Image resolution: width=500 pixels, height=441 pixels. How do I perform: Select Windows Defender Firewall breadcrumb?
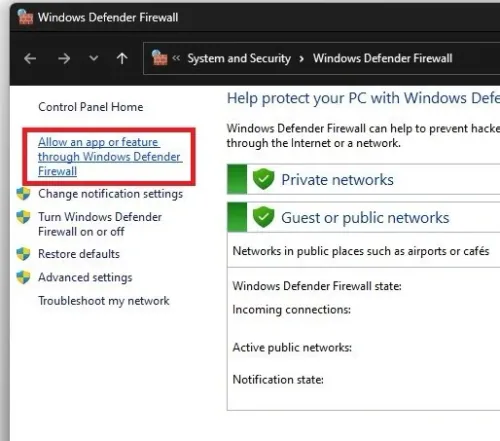[382, 58]
